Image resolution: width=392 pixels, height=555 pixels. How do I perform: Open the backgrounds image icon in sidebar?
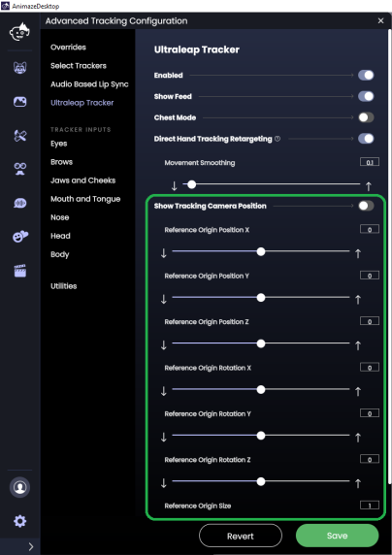tap(19, 102)
